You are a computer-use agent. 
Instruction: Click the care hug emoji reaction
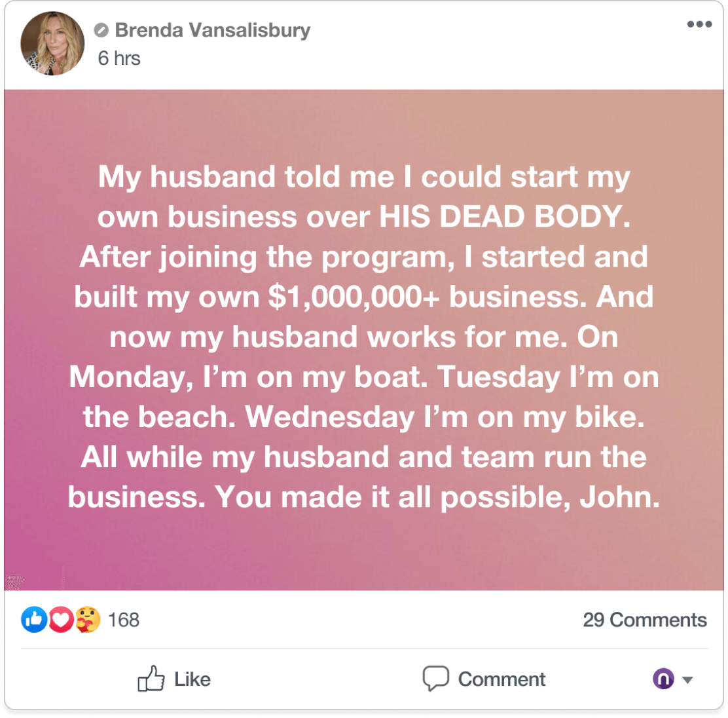(87, 620)
